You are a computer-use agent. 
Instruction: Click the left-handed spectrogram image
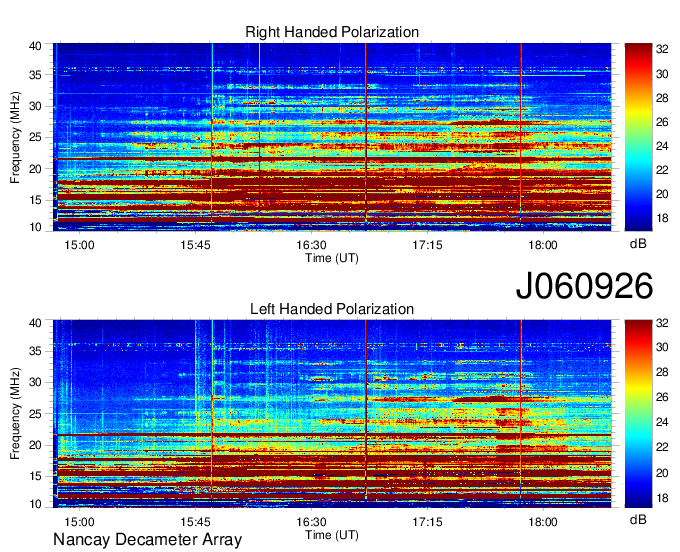pos(332,414)
